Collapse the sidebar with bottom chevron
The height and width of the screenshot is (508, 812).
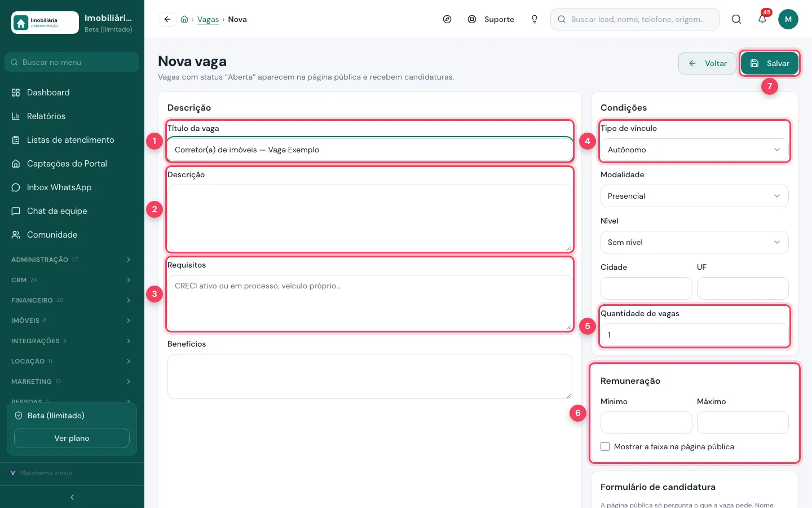point(72,497)
